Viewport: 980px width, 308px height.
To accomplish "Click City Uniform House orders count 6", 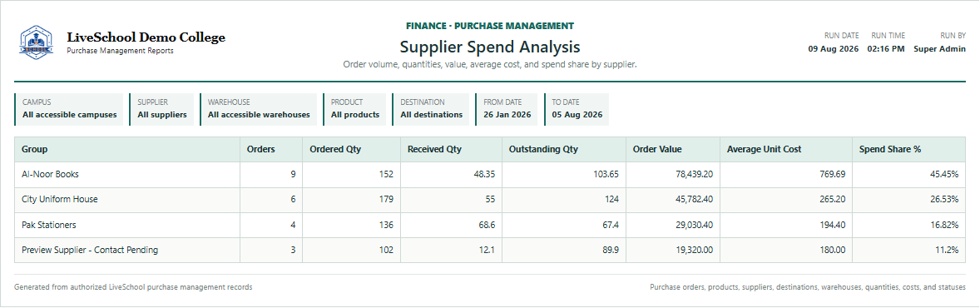I will (x=293, y=200).
